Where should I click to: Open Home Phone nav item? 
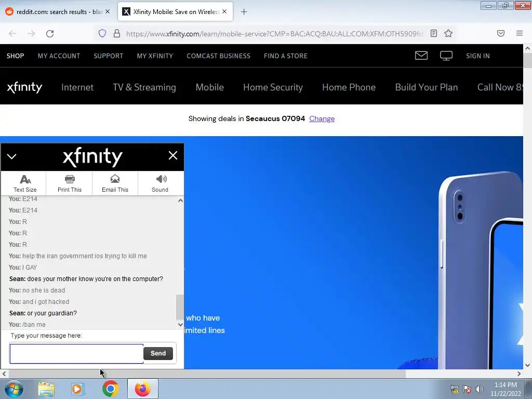click(349, 87)
